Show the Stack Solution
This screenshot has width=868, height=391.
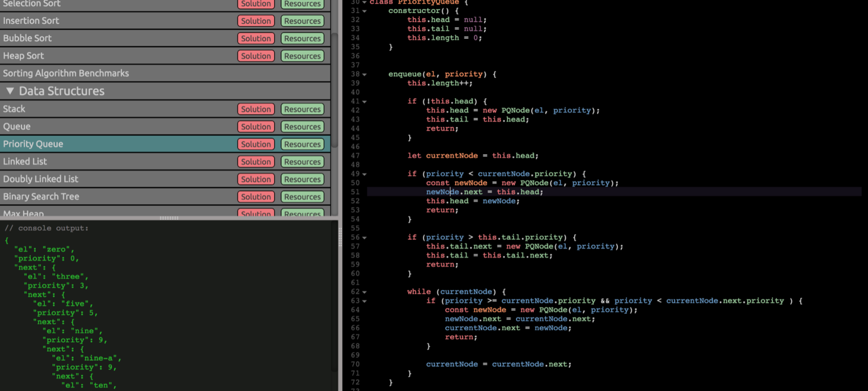[x=256, y=109]
